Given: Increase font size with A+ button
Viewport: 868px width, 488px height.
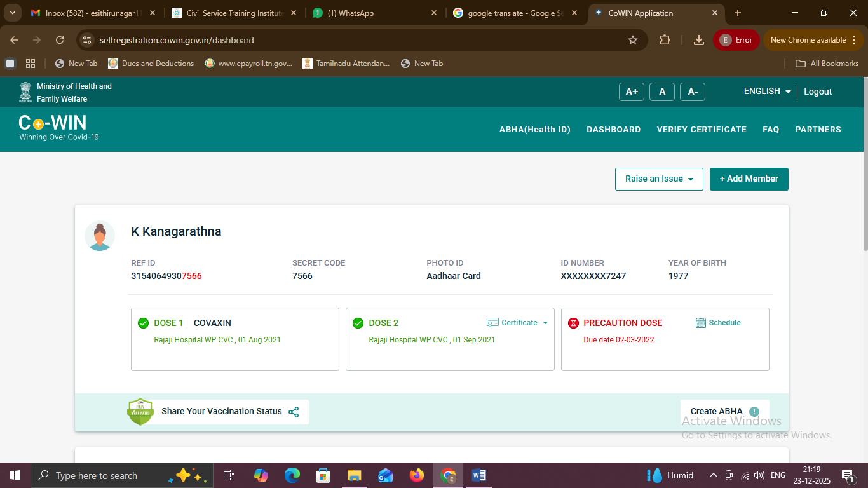Looking at the screenshot, I should (x=632, y=92).
